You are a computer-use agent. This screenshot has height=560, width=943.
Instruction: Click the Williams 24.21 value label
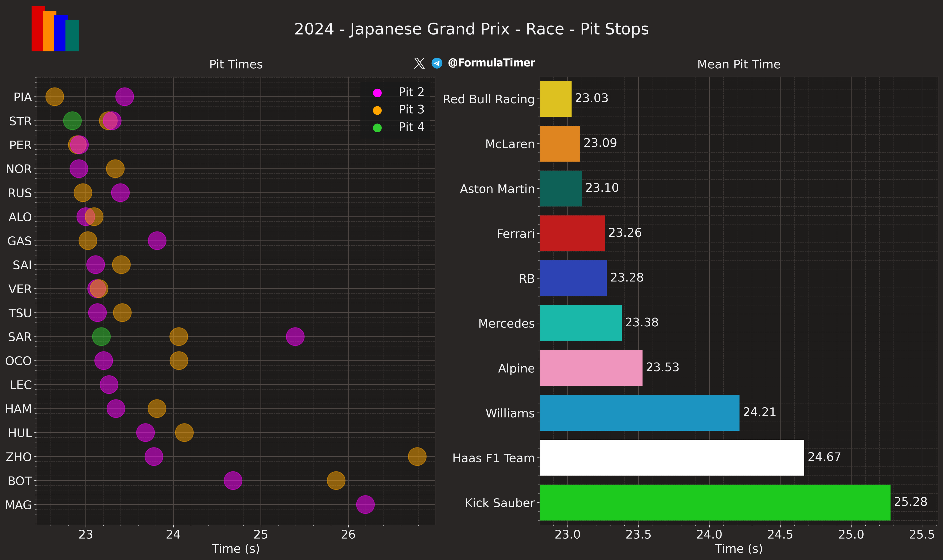(x=760, y=412)
